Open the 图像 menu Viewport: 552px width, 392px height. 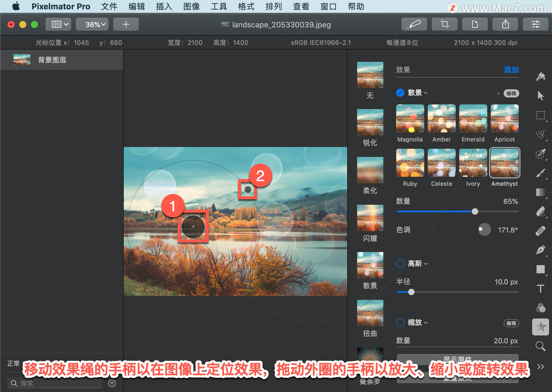click(x=191, y=6)
